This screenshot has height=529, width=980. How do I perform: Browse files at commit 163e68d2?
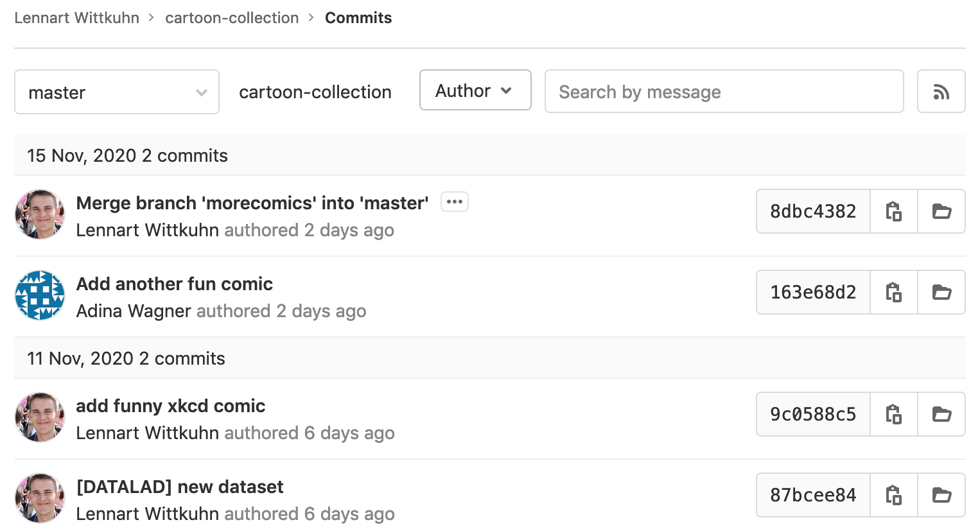941,292
